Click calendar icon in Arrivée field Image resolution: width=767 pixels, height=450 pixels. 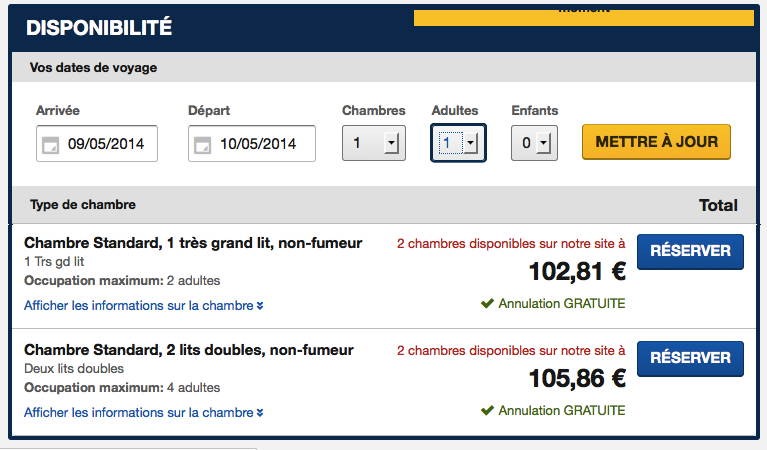point(50,145)
